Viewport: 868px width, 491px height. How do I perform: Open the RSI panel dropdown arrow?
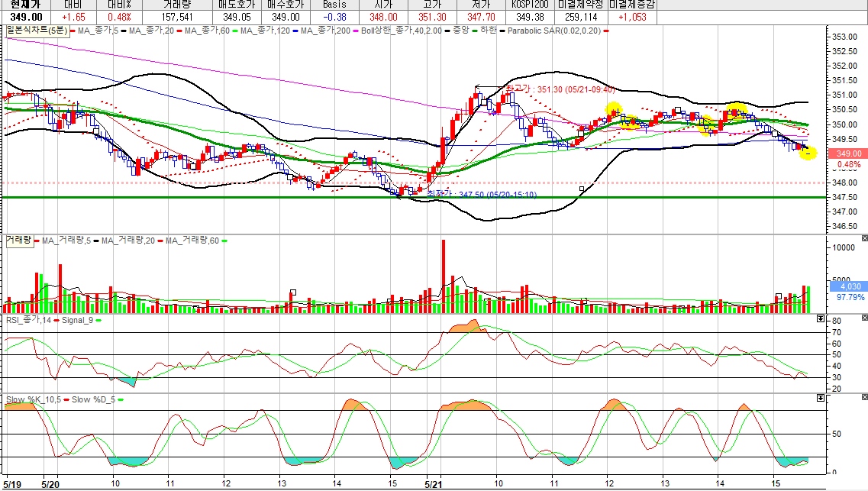pyautogui.click(x=821, y=319)
